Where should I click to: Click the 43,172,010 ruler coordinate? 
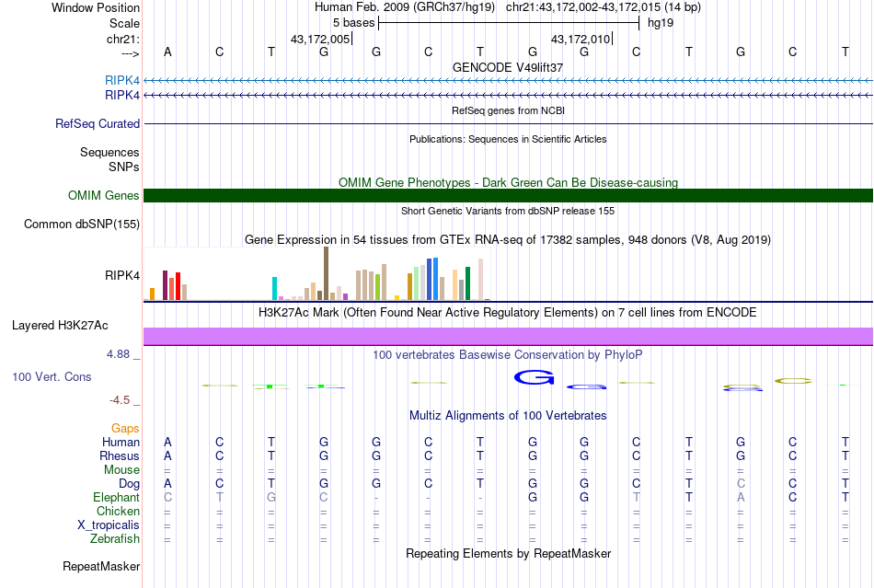tap(581, 39)
